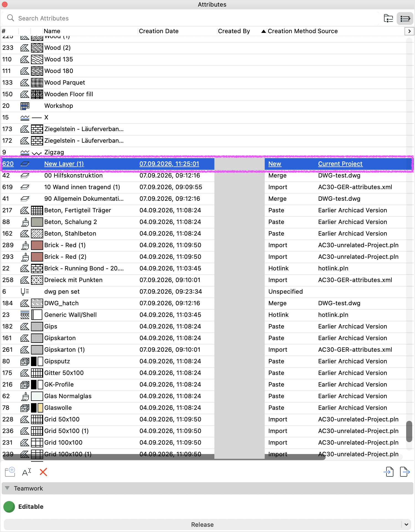Image resolution: width=415 pixels, height=532 pixels.
Task: Click the rename attribute icon
Action: (27, 472)
